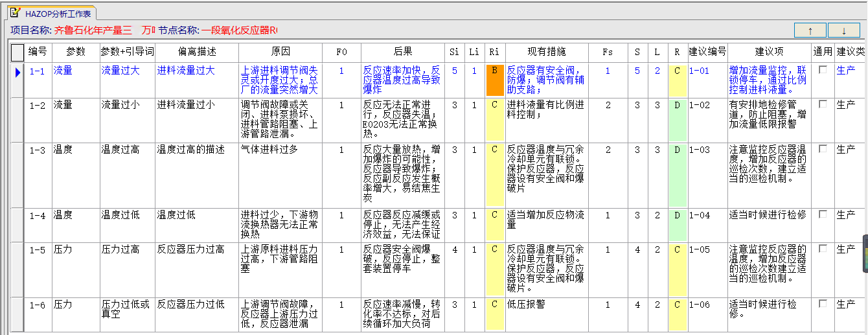The height and width of the screenshot is (335, 868).
Task: Click the 编号 column header
Action: pos(38,52)
